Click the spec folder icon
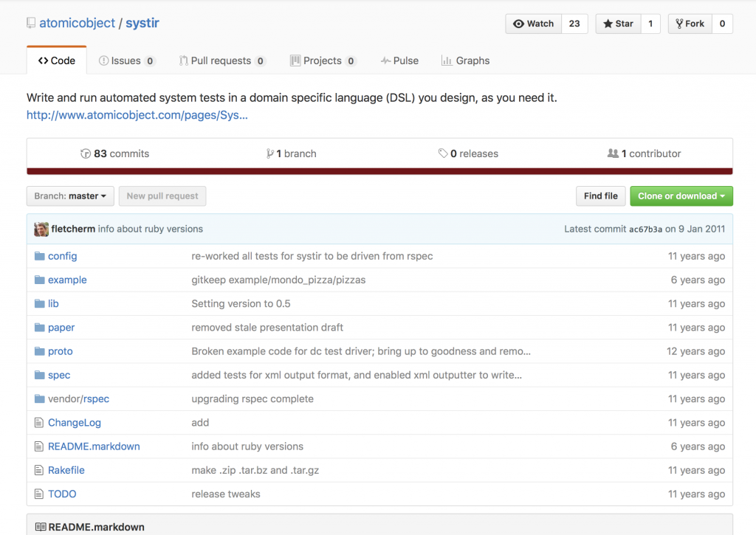 pos(40,375)
